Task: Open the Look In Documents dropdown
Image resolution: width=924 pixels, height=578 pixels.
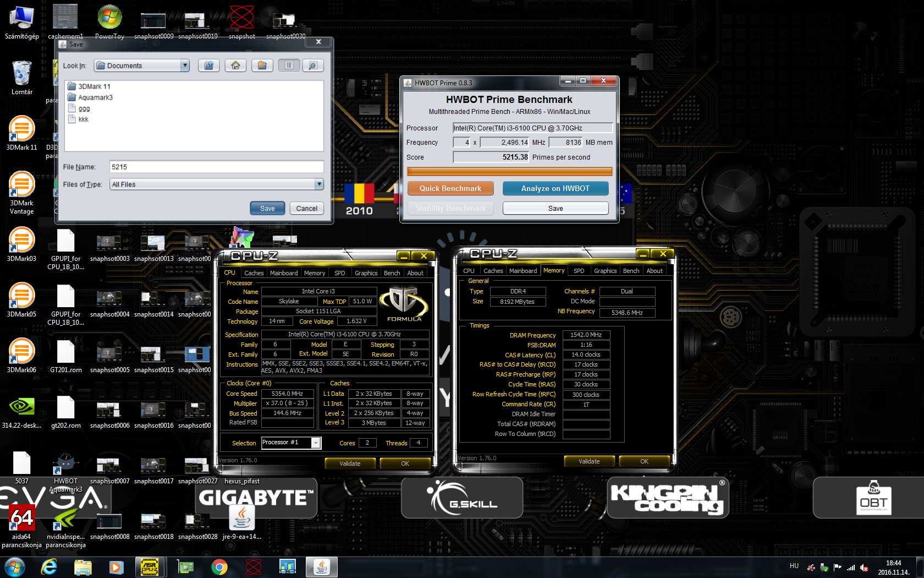Action: point(141,66)
